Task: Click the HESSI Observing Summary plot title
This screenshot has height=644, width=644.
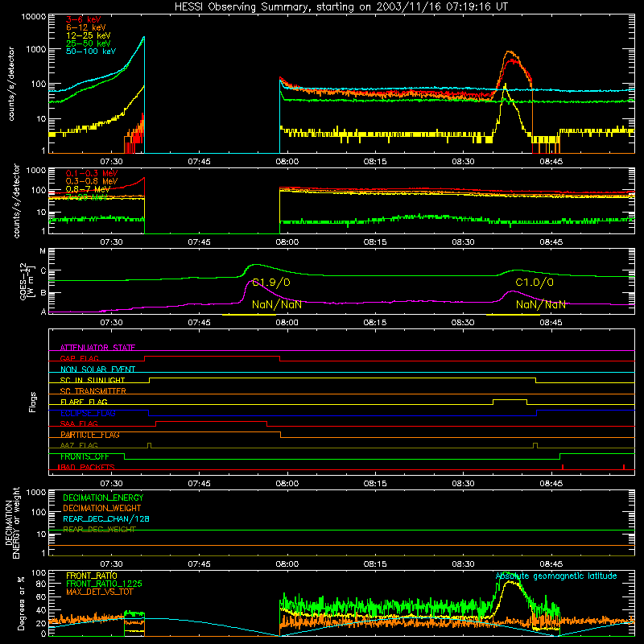Action: point(341,7)
